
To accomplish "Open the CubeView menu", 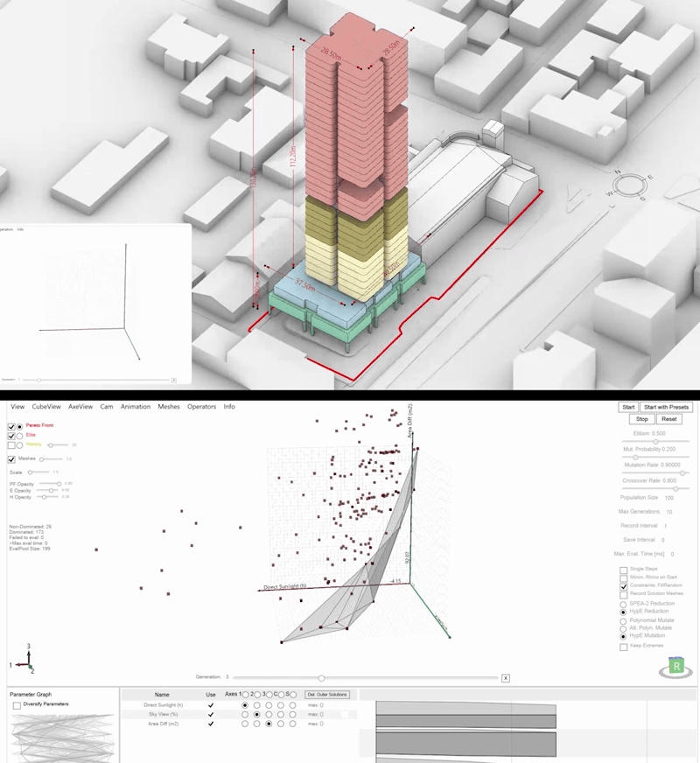I will click(46, 407).
